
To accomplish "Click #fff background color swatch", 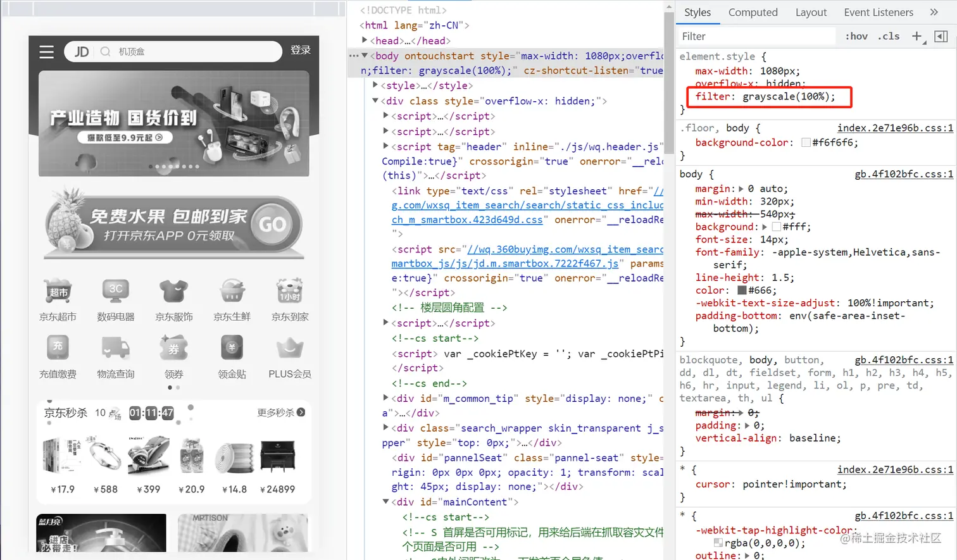I will click(777, 227).
